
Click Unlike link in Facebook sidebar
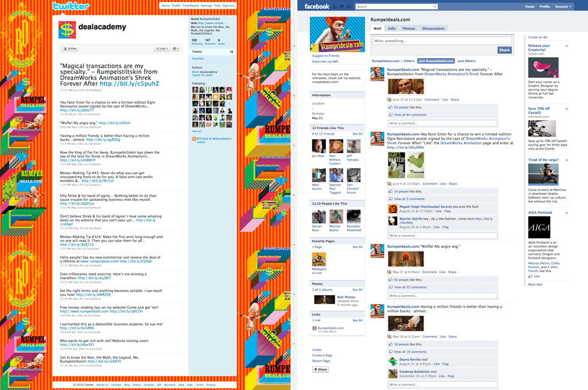pyautogui.click(x=317, y=350)
